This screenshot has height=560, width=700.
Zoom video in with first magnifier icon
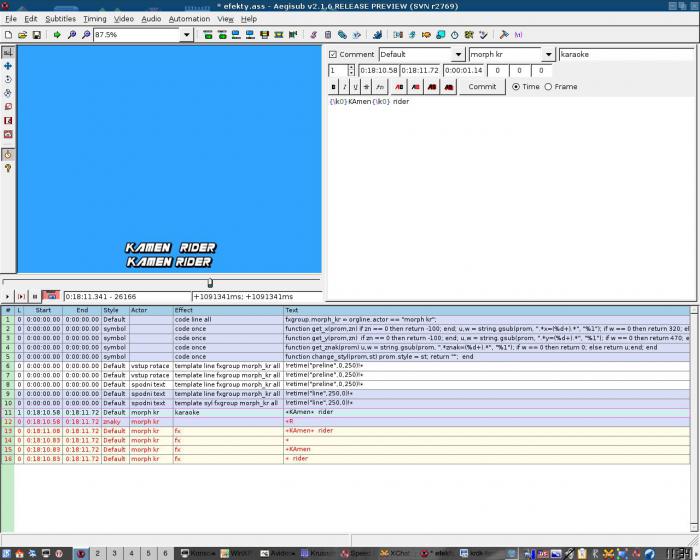(71, 34)
